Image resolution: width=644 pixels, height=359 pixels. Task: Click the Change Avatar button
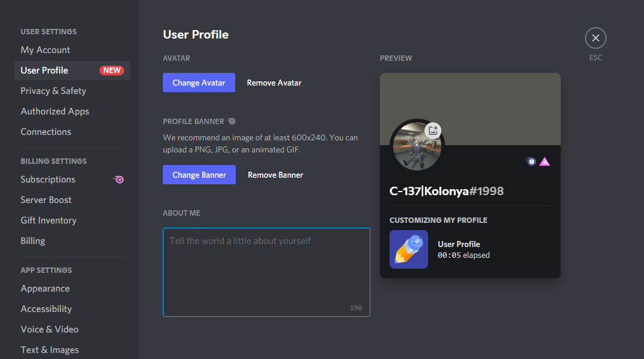tap(199, 83)
